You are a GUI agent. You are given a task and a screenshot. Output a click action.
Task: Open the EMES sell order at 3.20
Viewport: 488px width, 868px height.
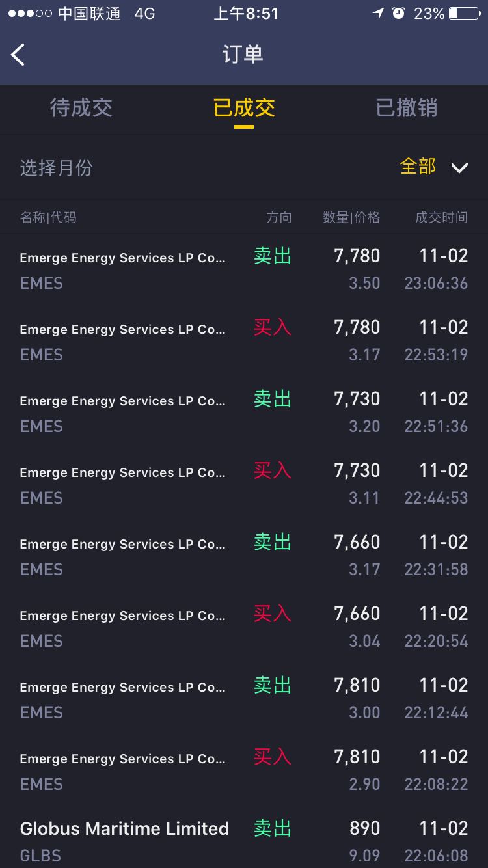point(244,413)
